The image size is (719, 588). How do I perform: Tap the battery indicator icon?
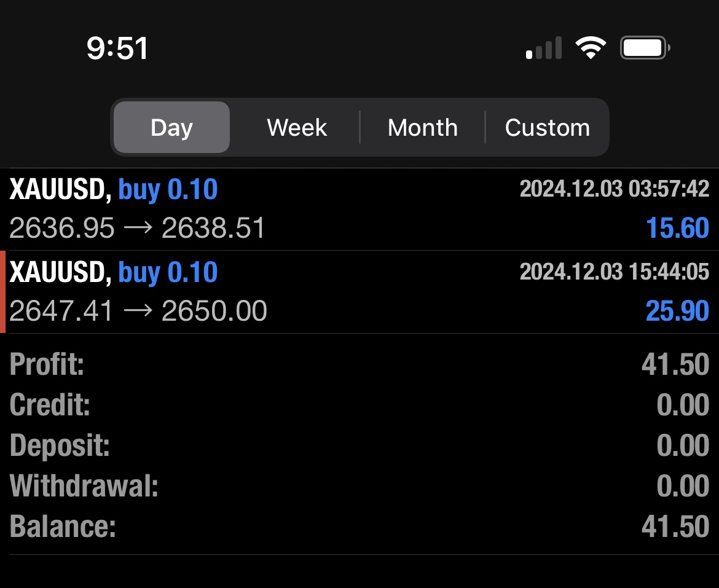point(643,47)
